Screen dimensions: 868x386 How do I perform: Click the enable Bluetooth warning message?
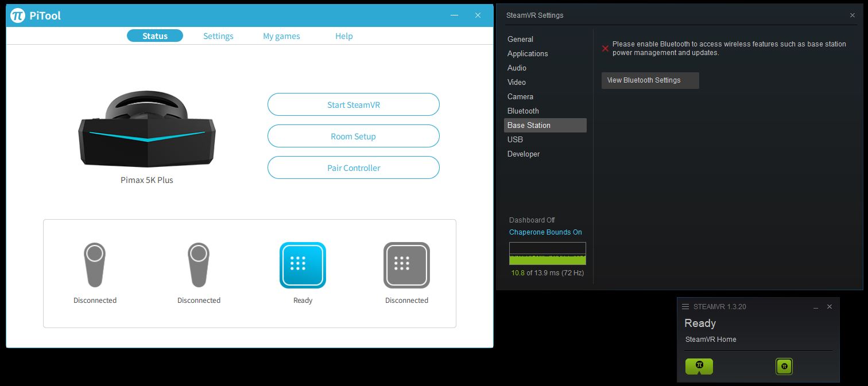(x=729, y=48)
